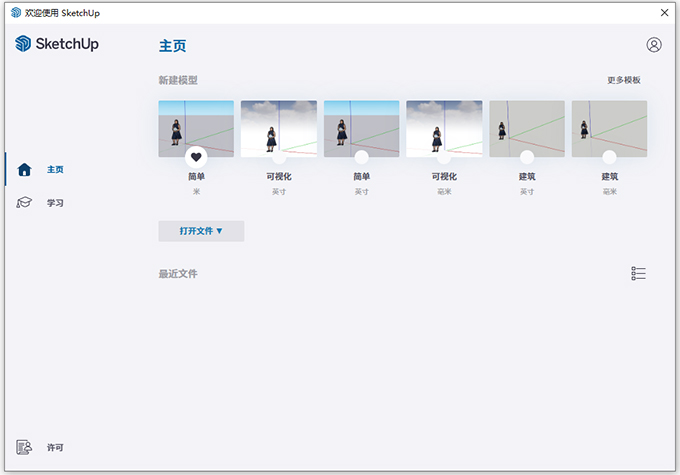This screenshot has width=680, height=475.
Task: Select the 建筑 英寸 template thumbnail
Action: point(527,125)
